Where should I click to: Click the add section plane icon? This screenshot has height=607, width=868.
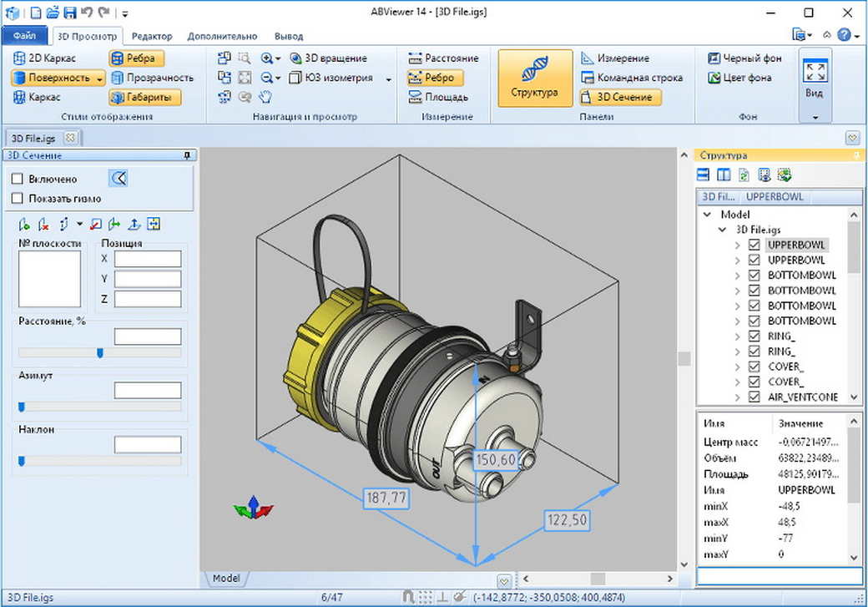[x=24, y=225]
